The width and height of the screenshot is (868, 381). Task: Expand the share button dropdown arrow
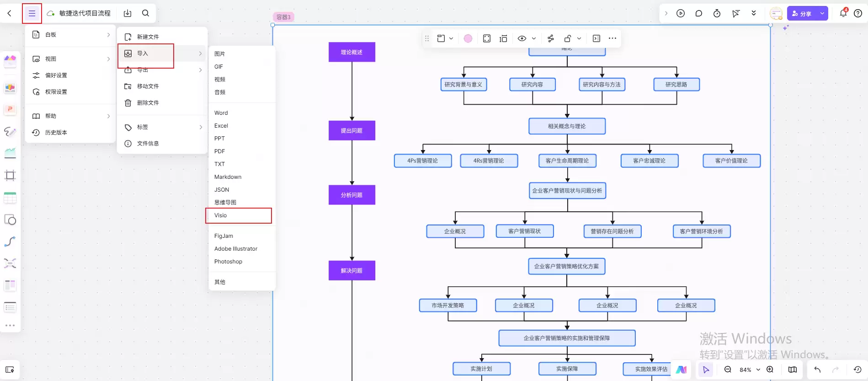pos(822,13)
